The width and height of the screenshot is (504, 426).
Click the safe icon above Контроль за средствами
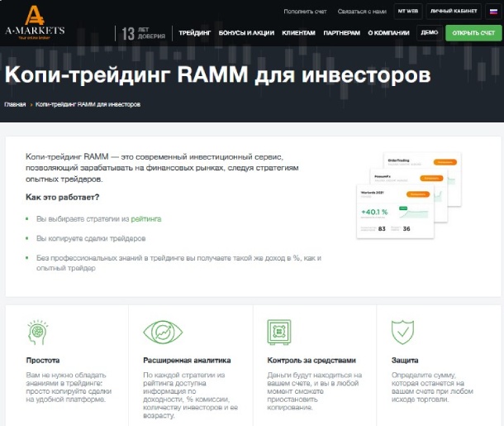coord(279,332)
